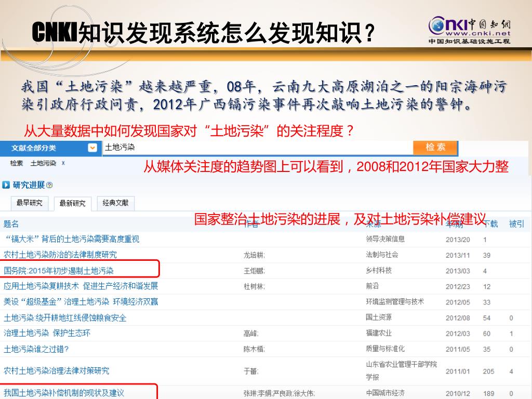Screen dimensions: 532x399
Task: Click source 法制与社会
Action: click(x=382, y=255)
